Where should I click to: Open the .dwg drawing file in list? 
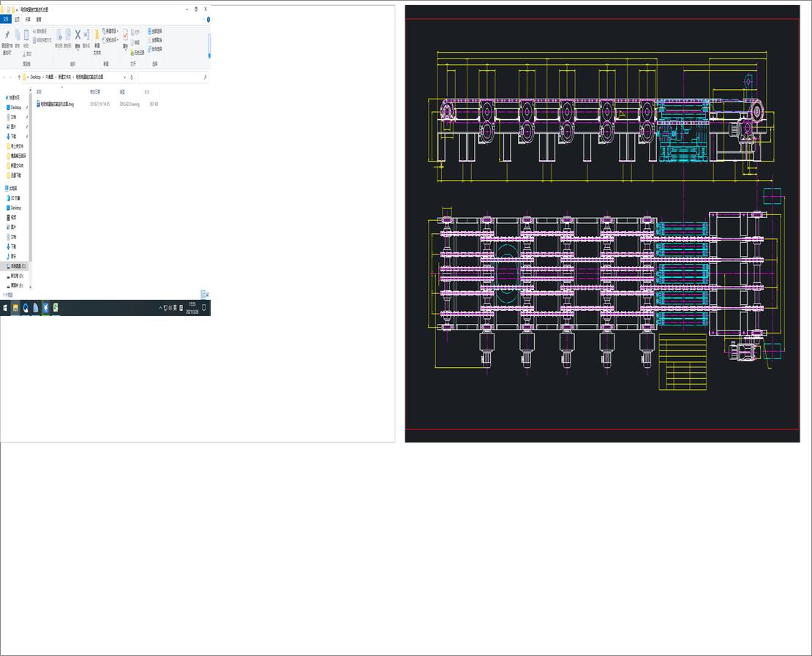coord(57,104)
